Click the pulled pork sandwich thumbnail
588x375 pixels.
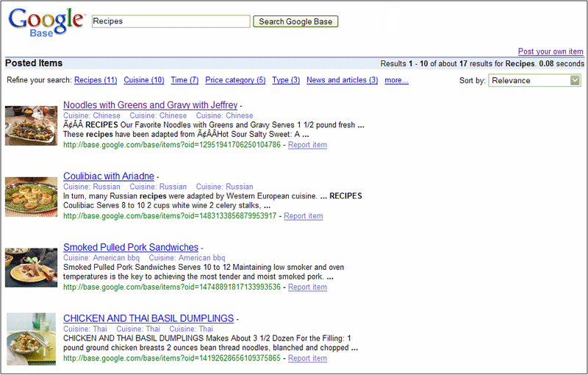click(x=31, y=268)
